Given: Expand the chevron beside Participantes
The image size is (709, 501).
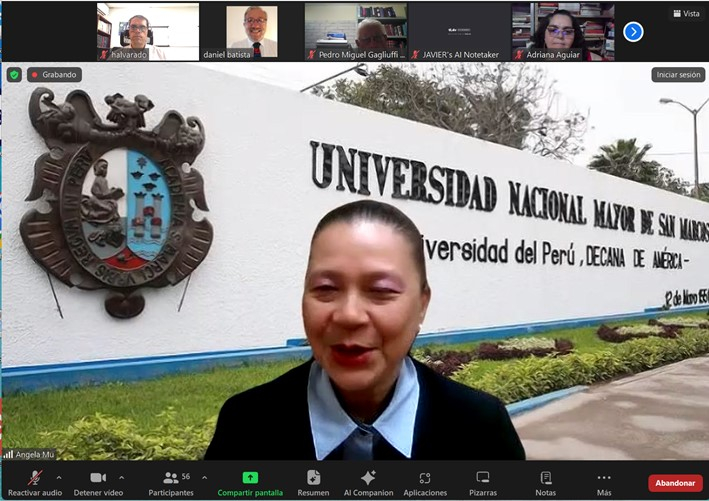Looking at the screenshot, I should (204, 477).
